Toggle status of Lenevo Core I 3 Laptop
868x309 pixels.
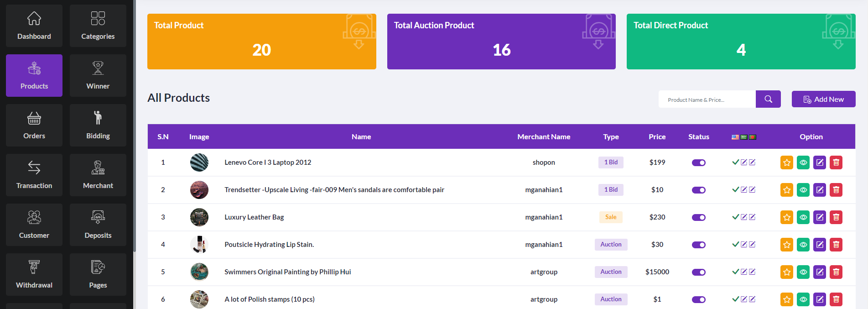699,162
